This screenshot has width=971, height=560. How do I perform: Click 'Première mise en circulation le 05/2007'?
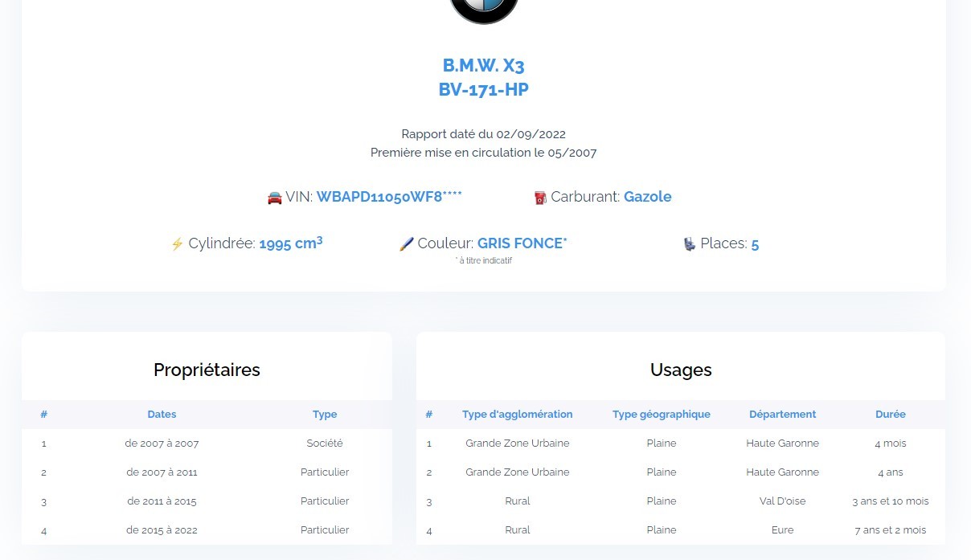click(x=484, y=153)
